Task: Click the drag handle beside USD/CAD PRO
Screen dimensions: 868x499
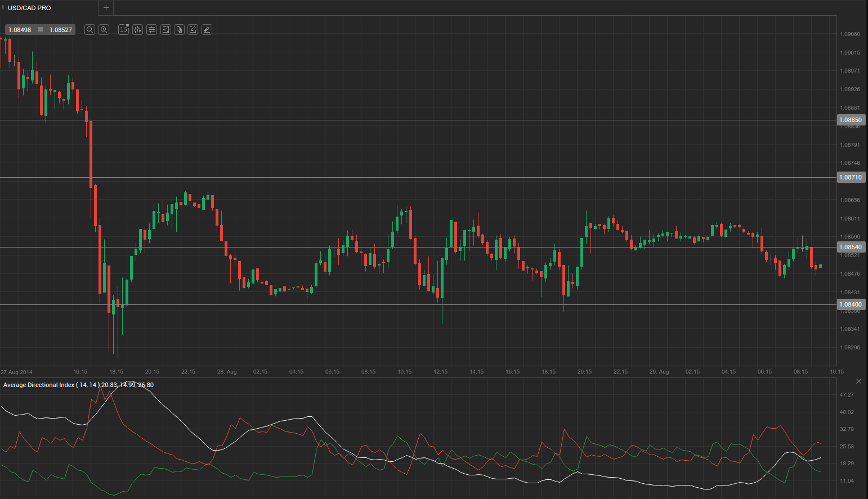Action: [3, 8]
